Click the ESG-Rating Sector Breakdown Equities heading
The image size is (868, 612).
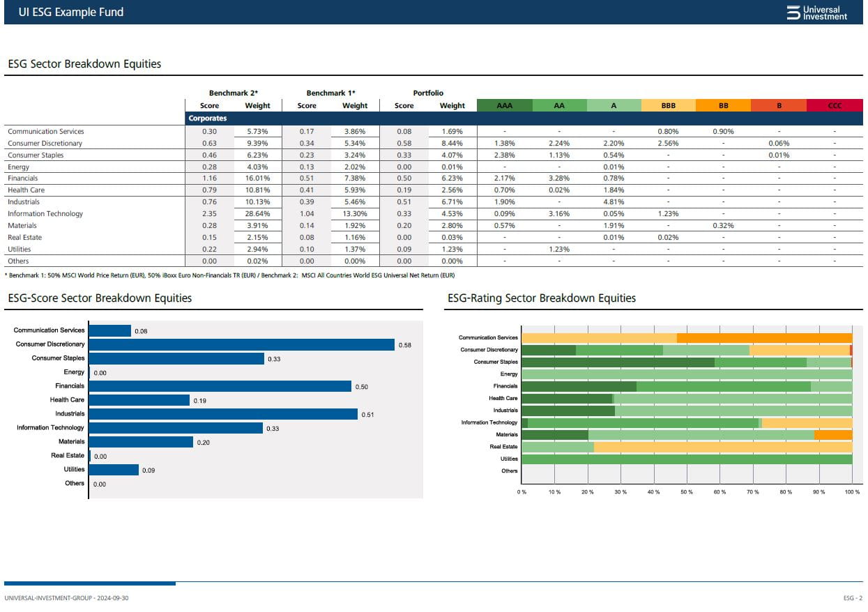tap(541, 298)
